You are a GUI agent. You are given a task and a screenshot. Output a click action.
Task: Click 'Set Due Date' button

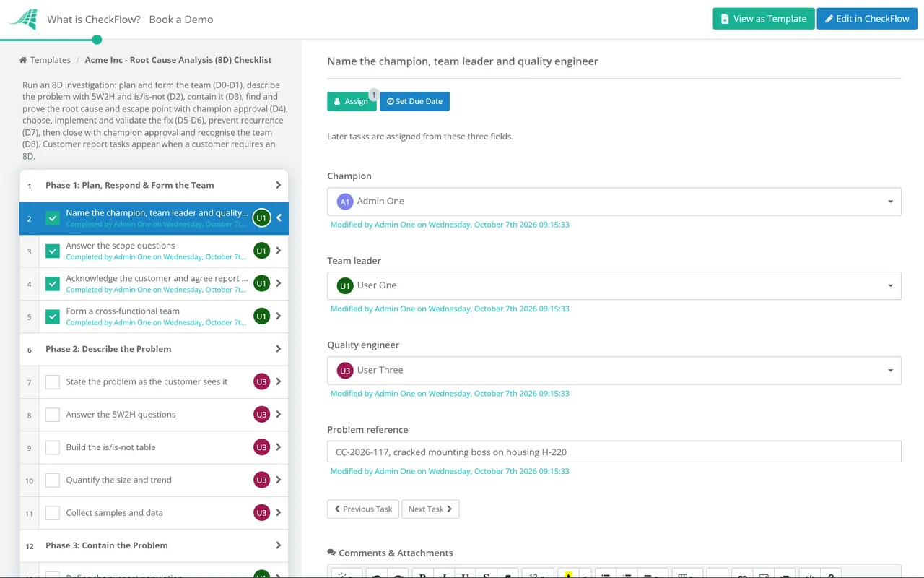(x=414, y=101)
